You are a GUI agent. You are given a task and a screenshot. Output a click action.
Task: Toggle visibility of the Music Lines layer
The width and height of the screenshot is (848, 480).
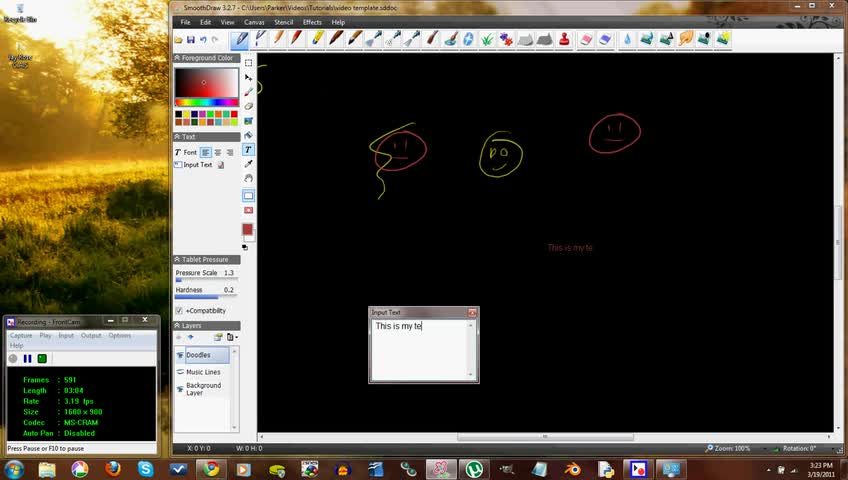[x=180, y=372]
